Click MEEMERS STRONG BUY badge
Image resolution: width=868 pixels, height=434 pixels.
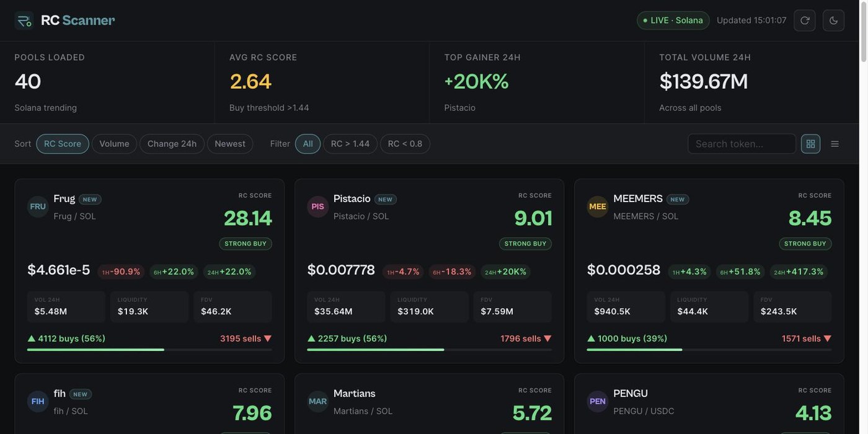805,244
